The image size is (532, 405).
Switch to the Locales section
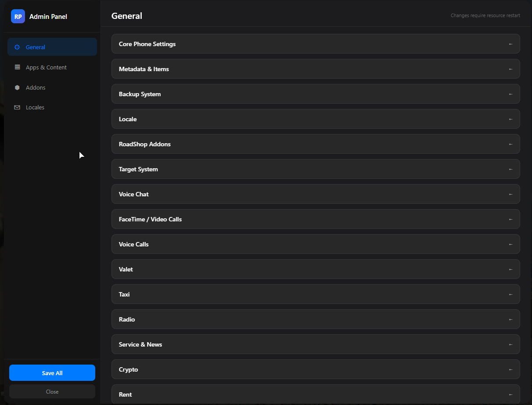tap(35, 107)
